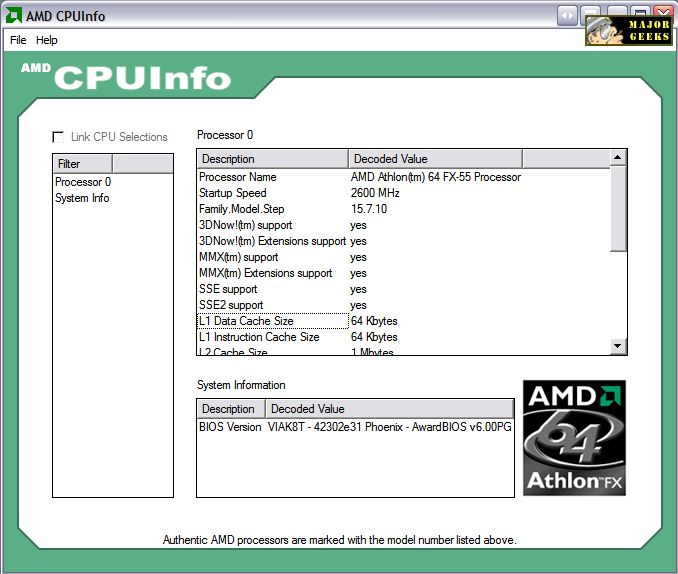Click the 2600 MHz value
The width and height of the screenshot is (678, 574).
coord(375,193)
